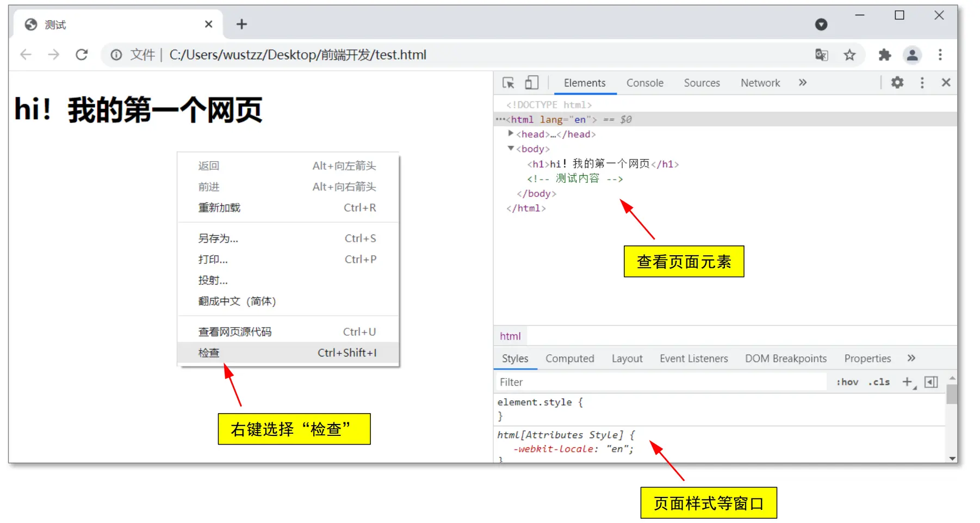Focus the styles Filter field
980x523 pixels.
click(660, 382)
